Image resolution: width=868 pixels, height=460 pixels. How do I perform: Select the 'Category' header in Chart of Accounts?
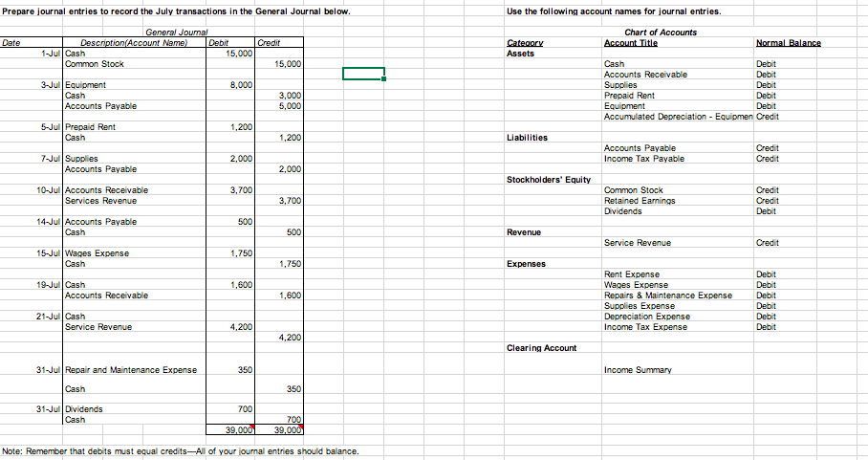[x=525, y=43]
